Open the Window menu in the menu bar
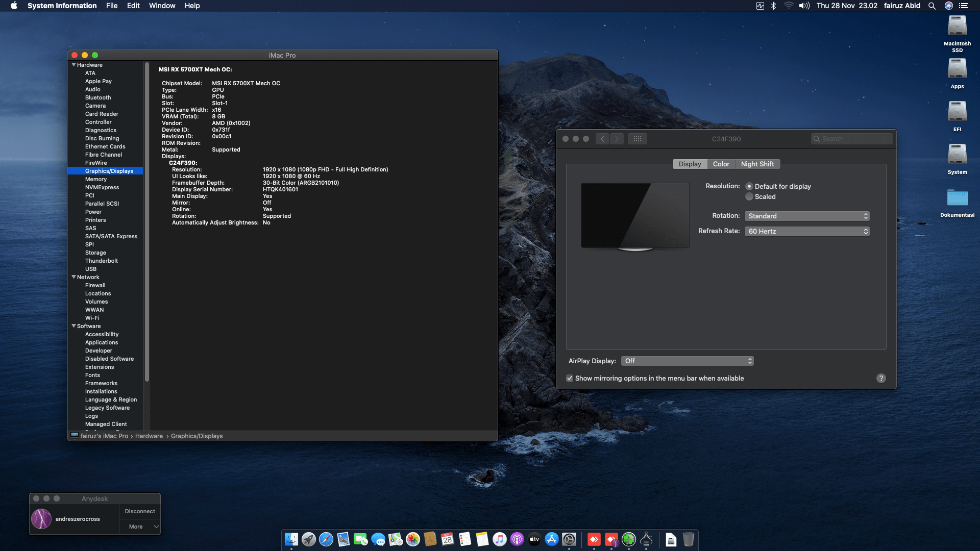Image resolution: width=980 pixels, height=551 pixels. pyautogui.click(x=162, y=6)
